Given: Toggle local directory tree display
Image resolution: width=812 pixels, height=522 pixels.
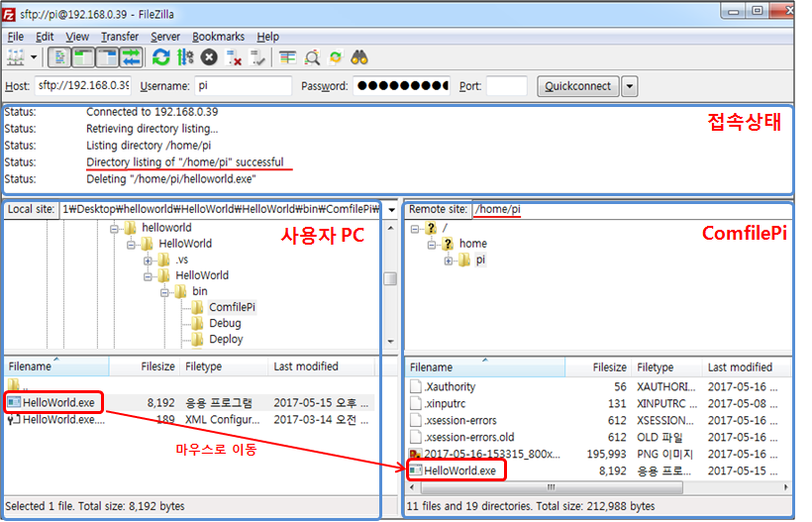Looking at the screenshot, I should click(x=83, y=57).
